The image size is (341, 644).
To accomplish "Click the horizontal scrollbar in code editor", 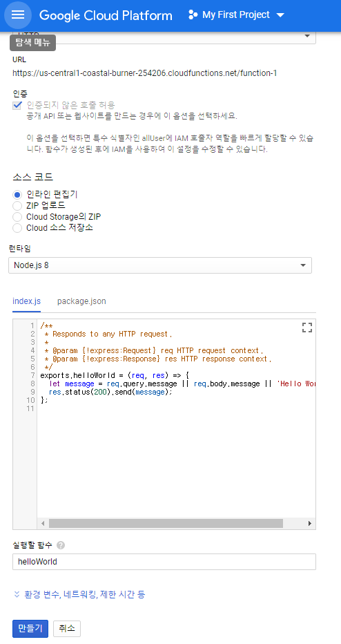I will point(166,524).
